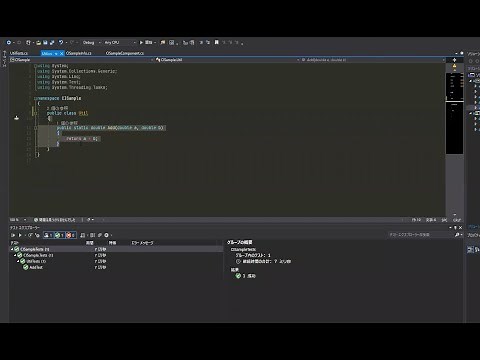This screenshot has height=360, width=480.
Task: Click the traits column header
Action: tap(112, 243)
